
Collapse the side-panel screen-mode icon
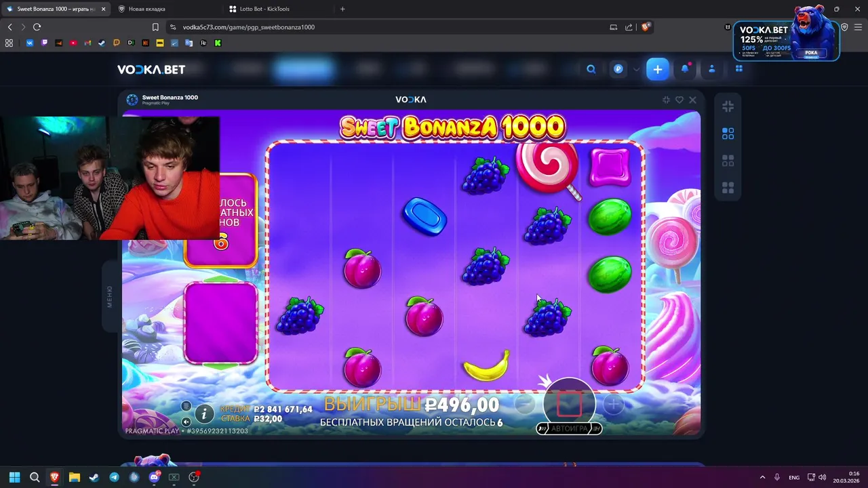pos(728,106)
